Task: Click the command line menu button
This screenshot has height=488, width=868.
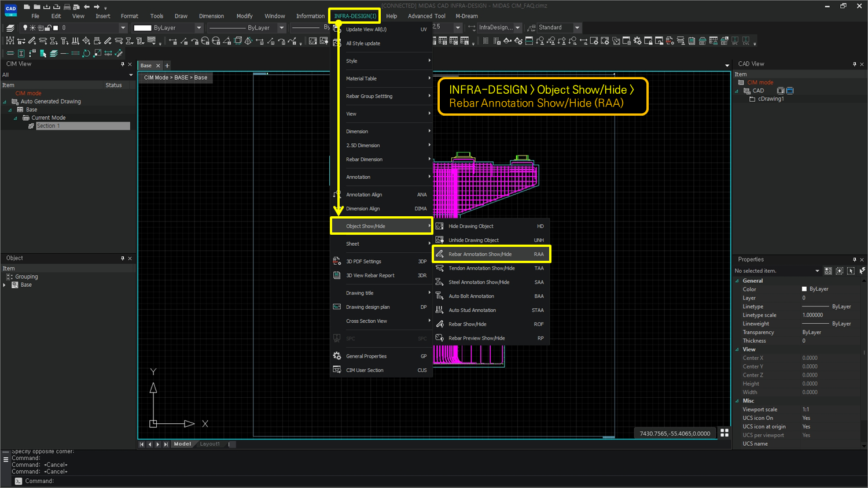Action: click(6, 460)
